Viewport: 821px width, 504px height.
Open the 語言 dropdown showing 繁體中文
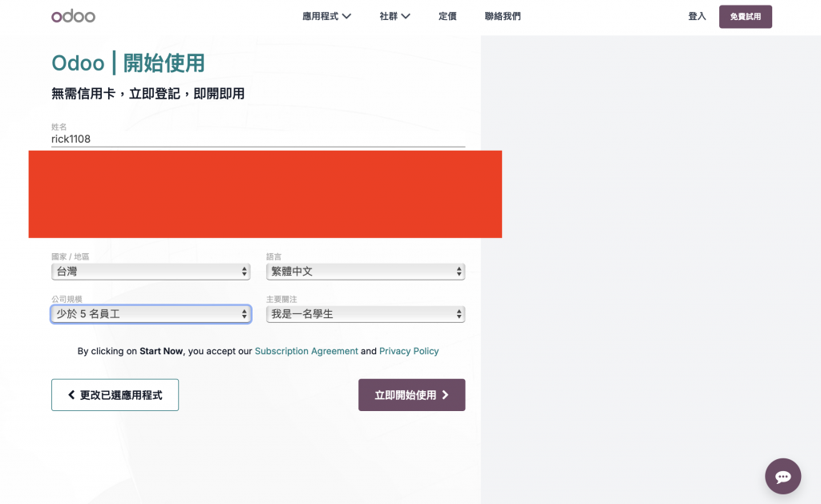pyautogui.click(x=366, y=272)
